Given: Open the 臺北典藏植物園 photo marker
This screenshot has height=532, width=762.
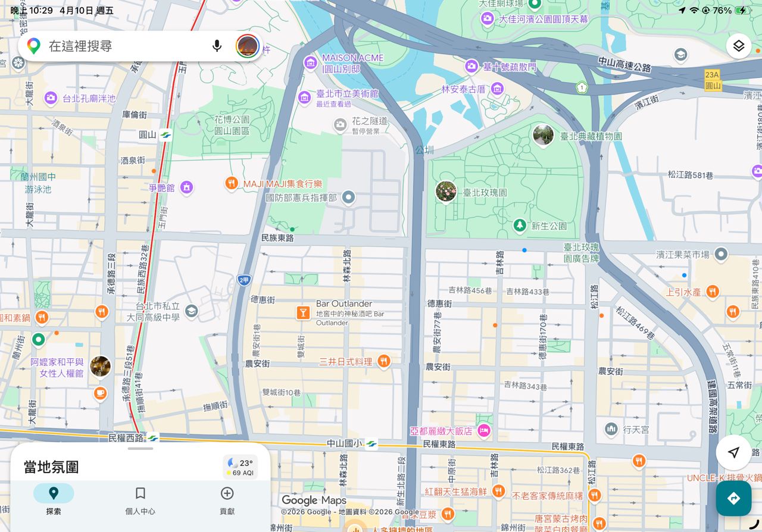Looking at the screenshot, I should pos(543,136).
